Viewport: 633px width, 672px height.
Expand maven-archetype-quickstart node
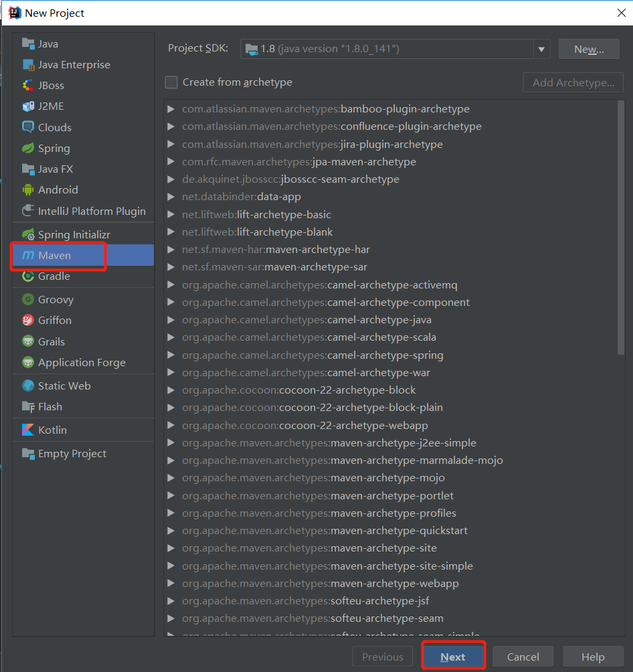(x=171, y=531)
